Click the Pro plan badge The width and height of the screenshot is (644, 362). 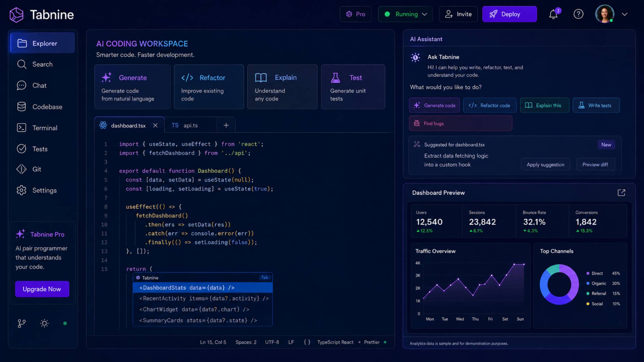[x=355, y=14]
